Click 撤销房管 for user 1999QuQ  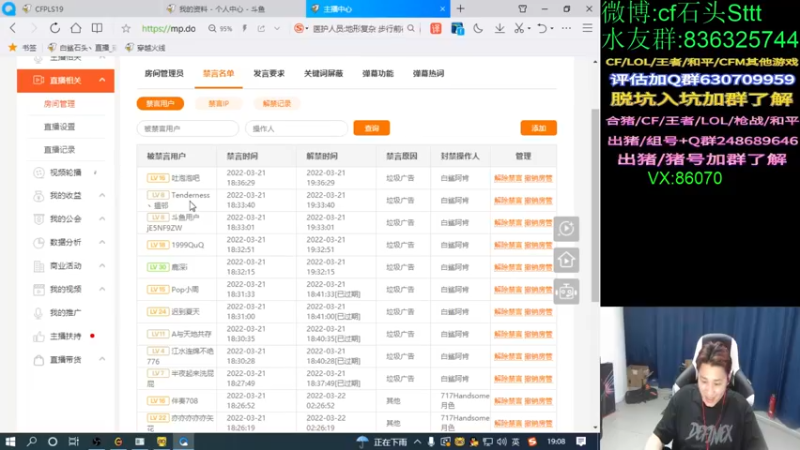[x=538, y=245]
